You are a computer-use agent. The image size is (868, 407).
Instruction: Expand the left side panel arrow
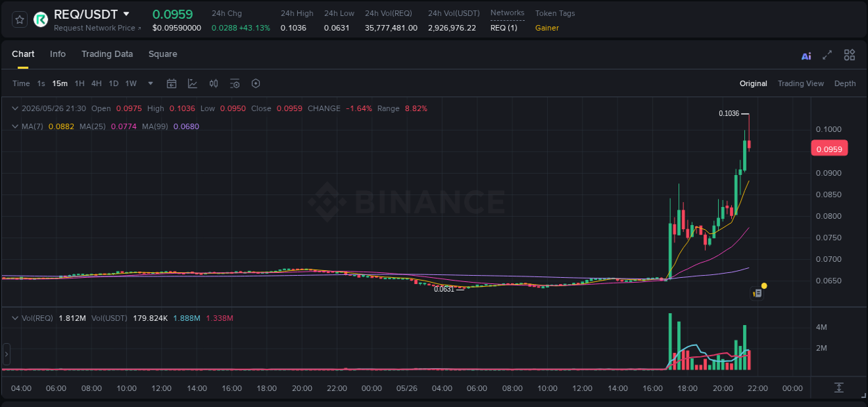[6, 354]
